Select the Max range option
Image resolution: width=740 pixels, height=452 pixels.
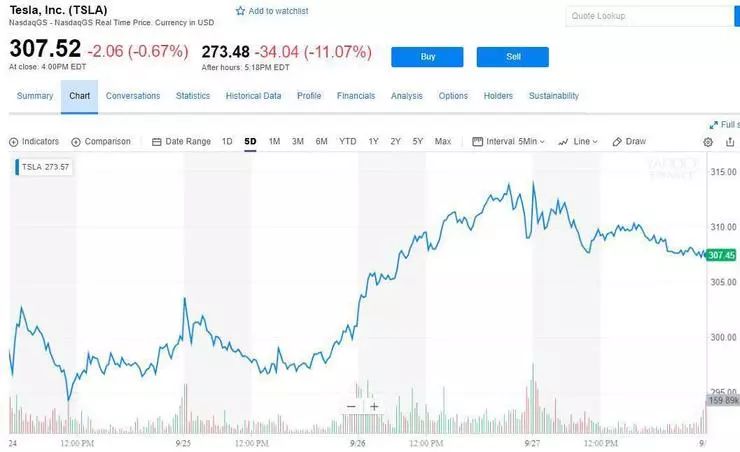[x=443, y=142]
